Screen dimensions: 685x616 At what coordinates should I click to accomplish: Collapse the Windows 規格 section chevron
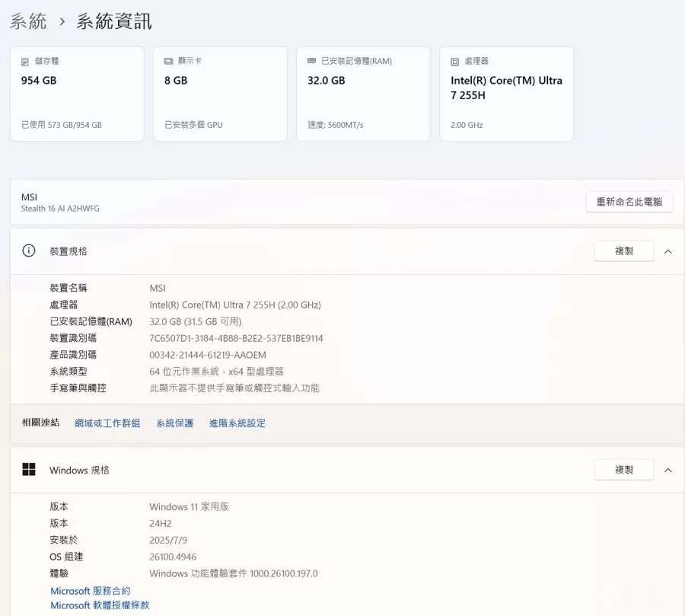(x=667, y=471)
